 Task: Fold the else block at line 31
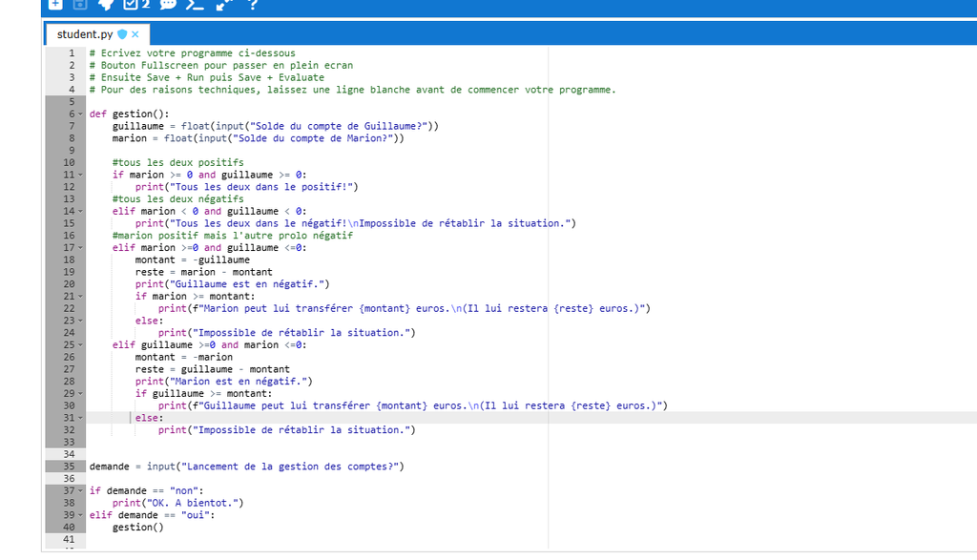[80, 418]
